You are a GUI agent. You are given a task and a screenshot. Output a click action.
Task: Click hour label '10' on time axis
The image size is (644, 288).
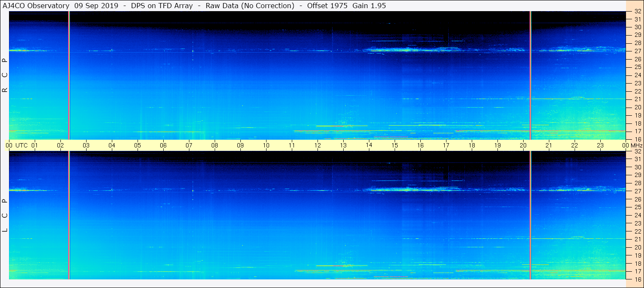click(x=266, y=145)
